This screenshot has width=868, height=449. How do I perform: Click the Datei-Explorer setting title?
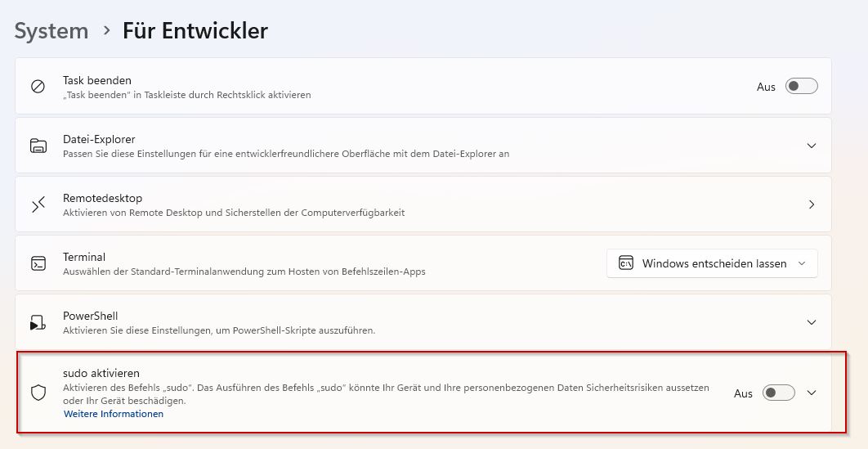(x=99, y=139)
